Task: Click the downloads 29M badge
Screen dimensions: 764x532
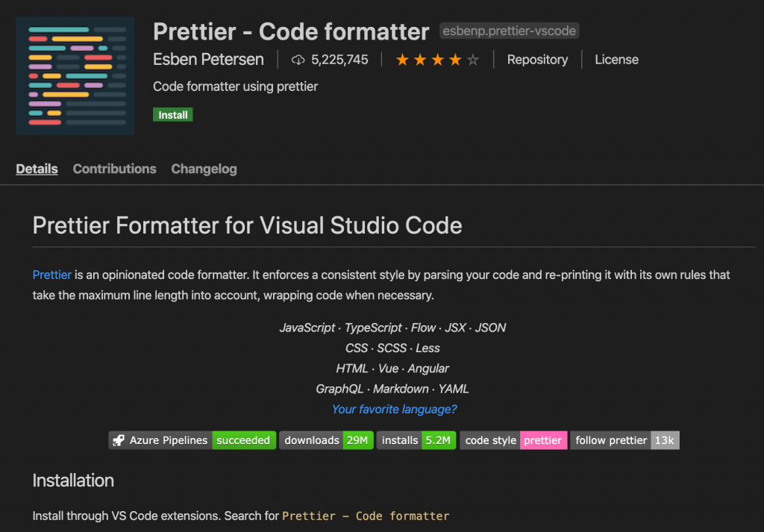Action: tap(326, 440)
